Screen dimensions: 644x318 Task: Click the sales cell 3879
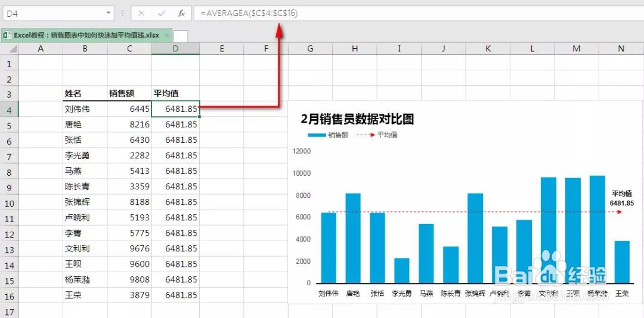pos(129,295)
